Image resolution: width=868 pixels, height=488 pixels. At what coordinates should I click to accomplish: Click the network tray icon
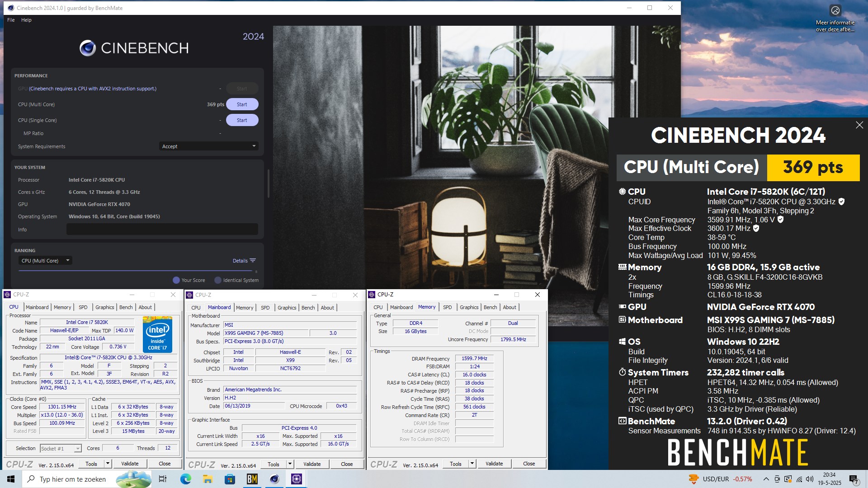click(799, 479)
